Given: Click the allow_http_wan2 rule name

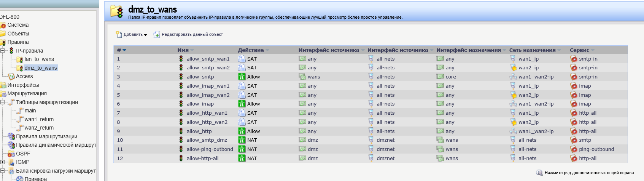Looking at the screenshot, I should (207, 122).
